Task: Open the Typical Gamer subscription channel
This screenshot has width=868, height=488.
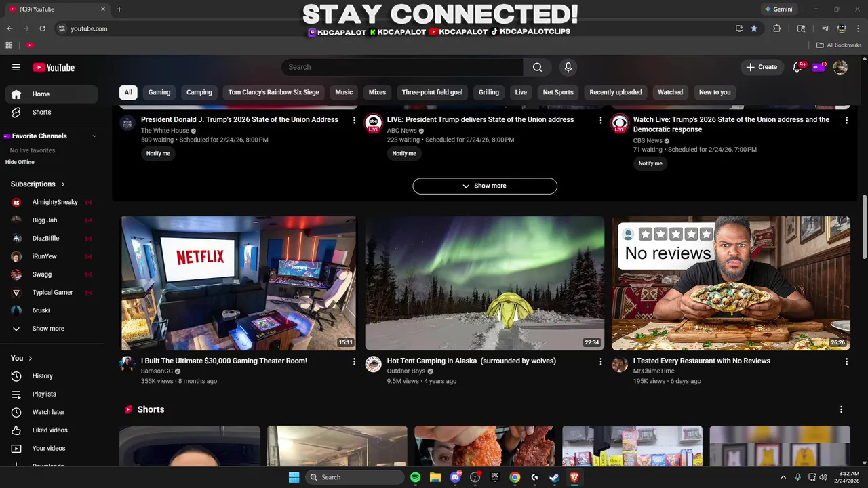Action: click(x=51, y=293)
